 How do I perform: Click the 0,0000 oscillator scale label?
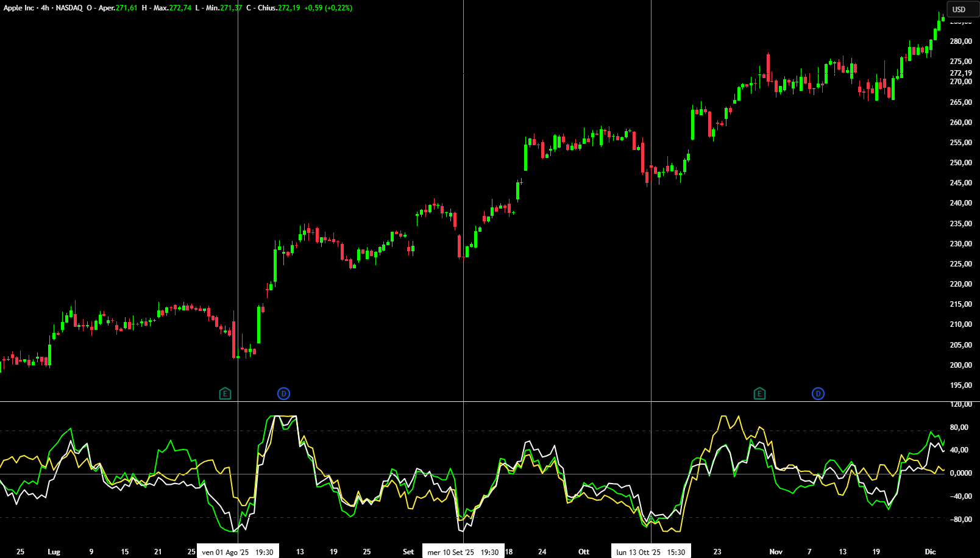point(960,473)
